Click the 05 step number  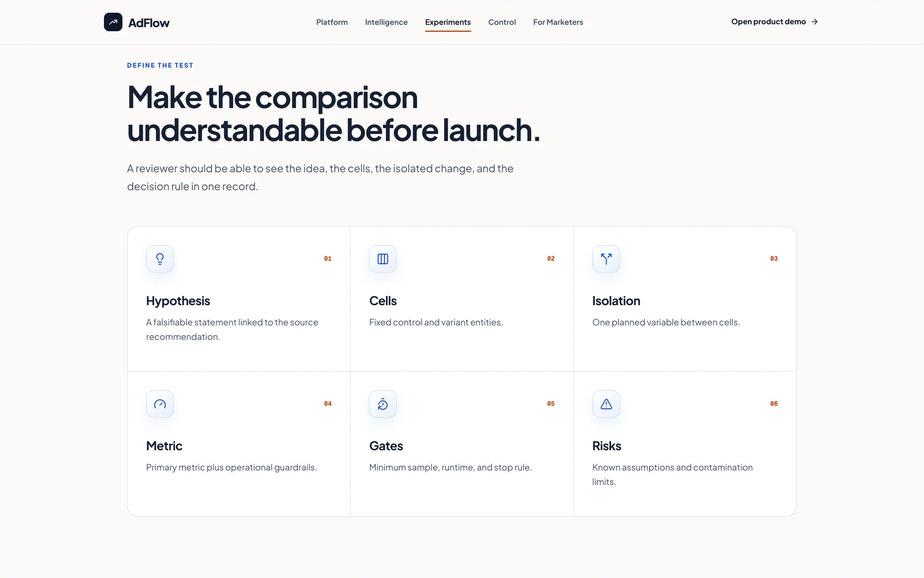551,404
